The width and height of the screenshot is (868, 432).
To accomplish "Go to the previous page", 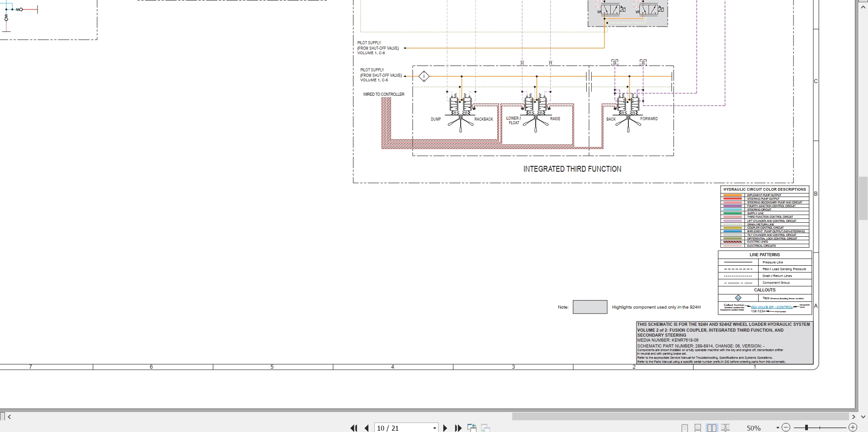I will [x=367, y=428].
